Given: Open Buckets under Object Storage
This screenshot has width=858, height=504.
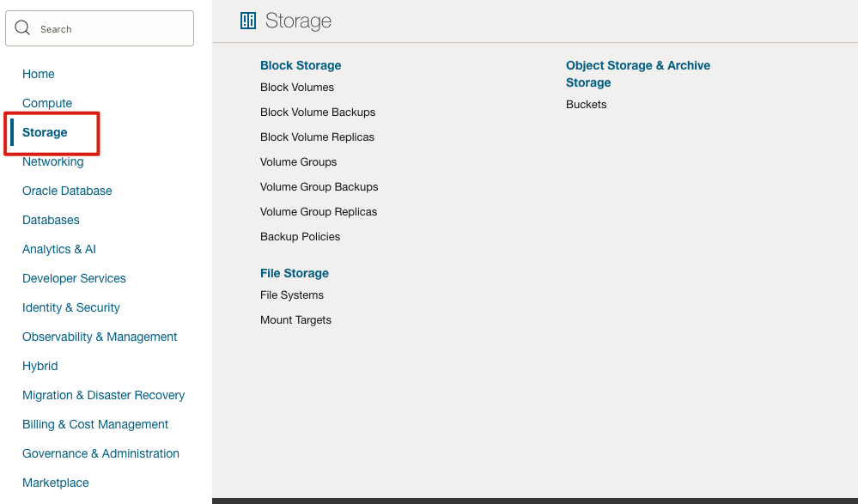Looking at the screenshot, I should [x=587, y=105].
